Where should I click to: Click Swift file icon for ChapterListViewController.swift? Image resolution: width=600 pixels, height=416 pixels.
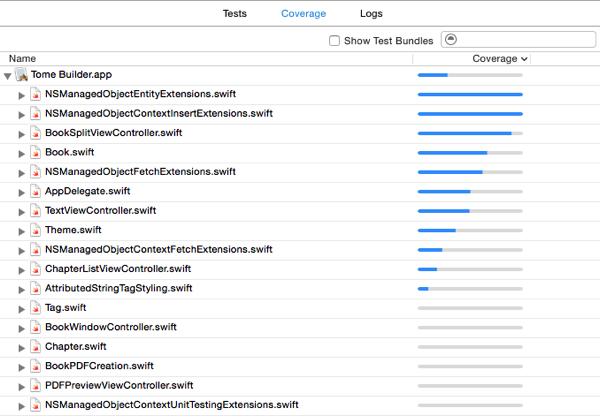36,269
